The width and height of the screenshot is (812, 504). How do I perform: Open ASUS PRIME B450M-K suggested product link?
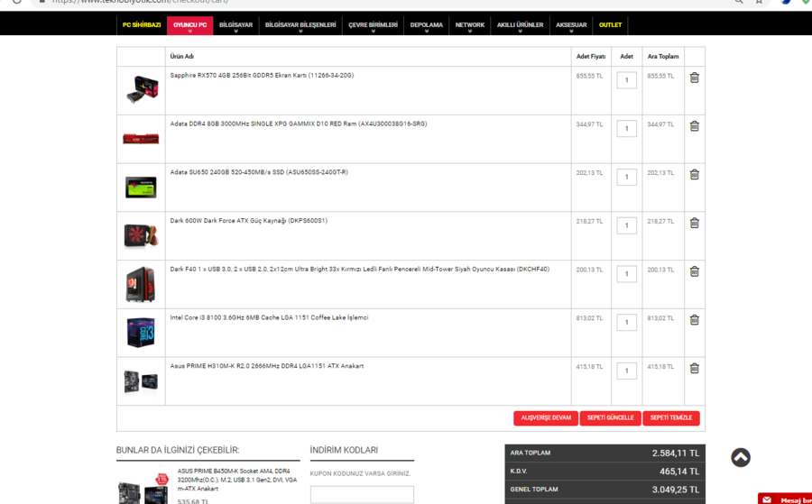coord(237,480)
